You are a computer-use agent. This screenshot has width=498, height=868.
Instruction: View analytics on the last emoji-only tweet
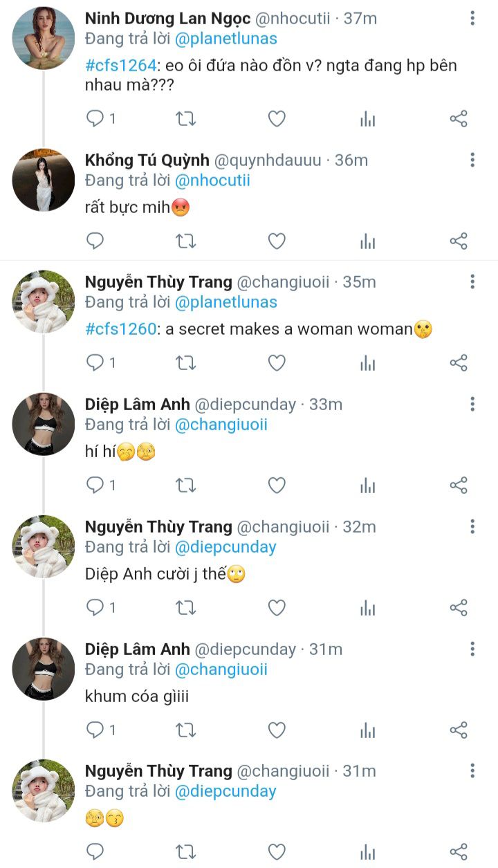[367, 851]
